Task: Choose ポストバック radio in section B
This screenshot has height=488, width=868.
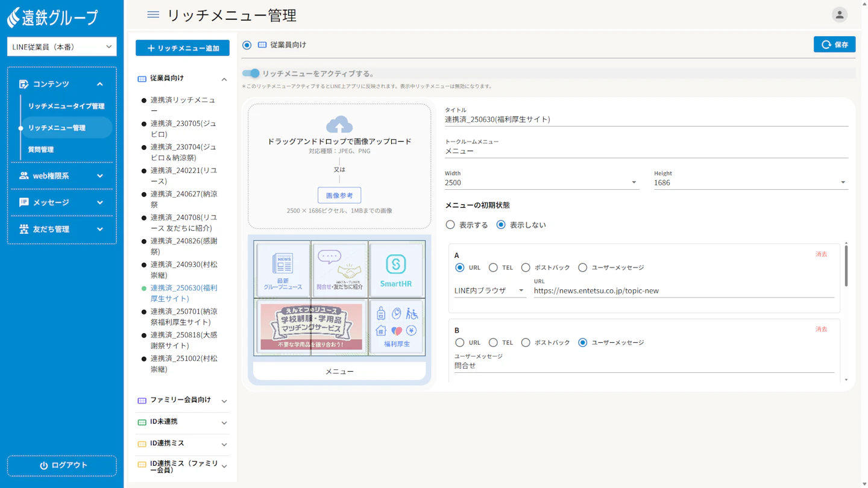Action: pos(526,343)
